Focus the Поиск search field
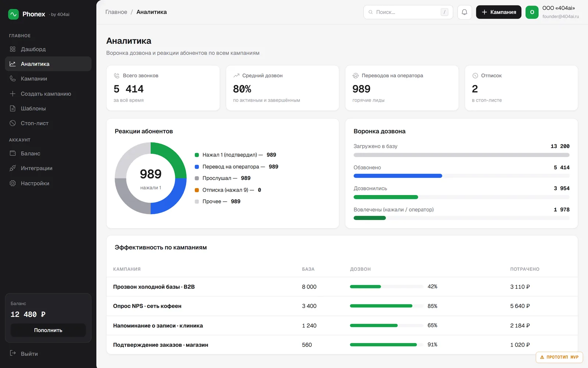The image size is (588, 368). click(408, 12)
